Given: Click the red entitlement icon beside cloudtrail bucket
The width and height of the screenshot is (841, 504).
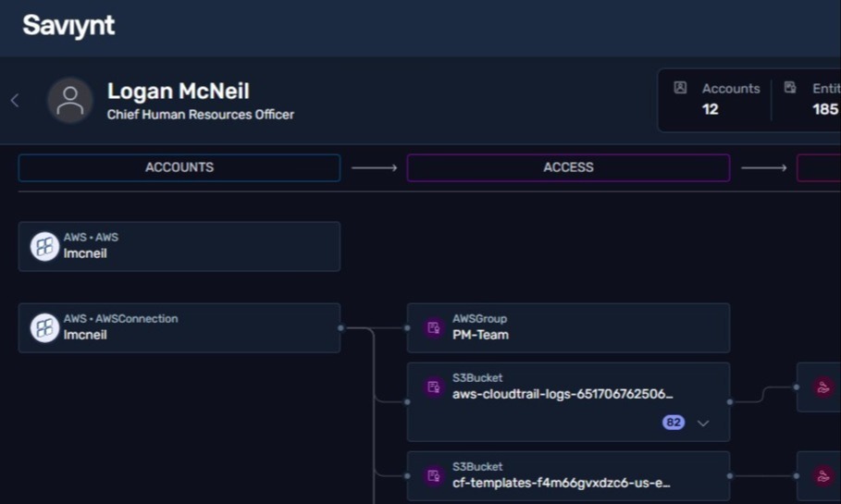Looking at the screenshot, I should [822, 387].
